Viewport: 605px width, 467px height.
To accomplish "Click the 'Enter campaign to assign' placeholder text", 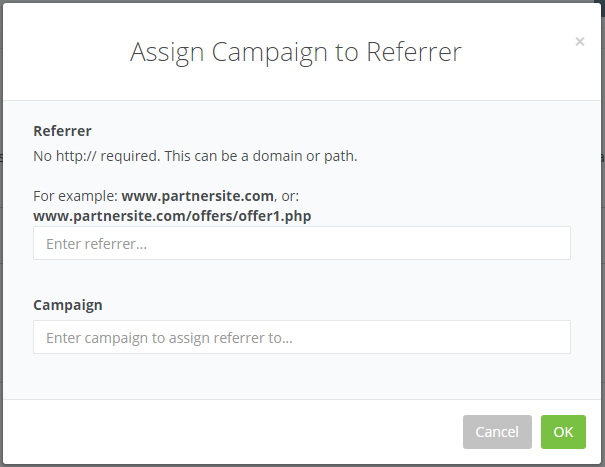I will 170,338.
